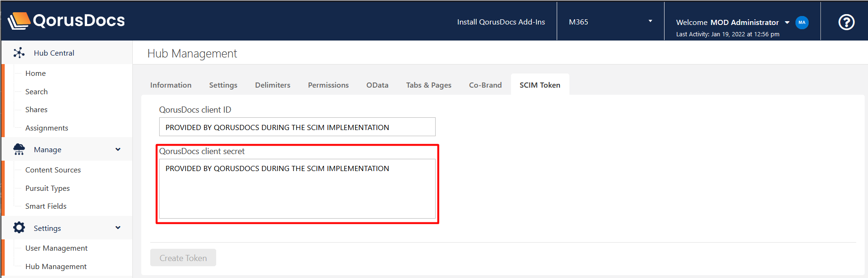Click the Manage cloud icon
868x278 pixels.
point(19,149)
